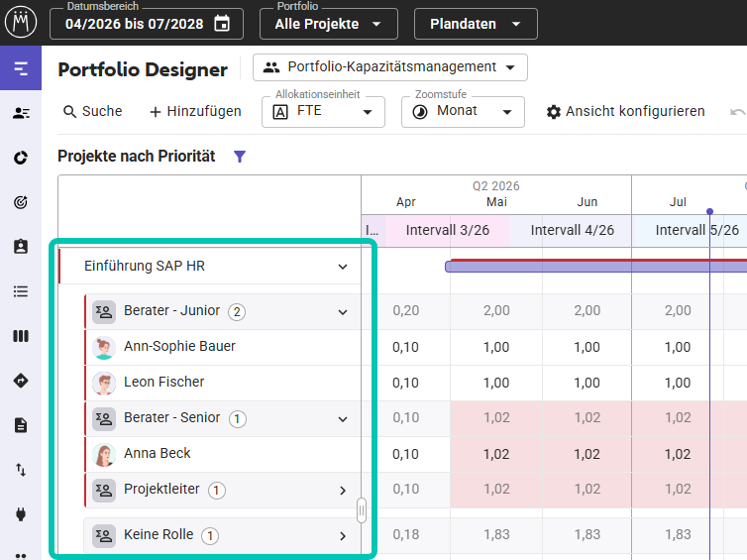Click the Projekte nach Priorität heading
The image size is (747, 560).
(x=137, y=157)
